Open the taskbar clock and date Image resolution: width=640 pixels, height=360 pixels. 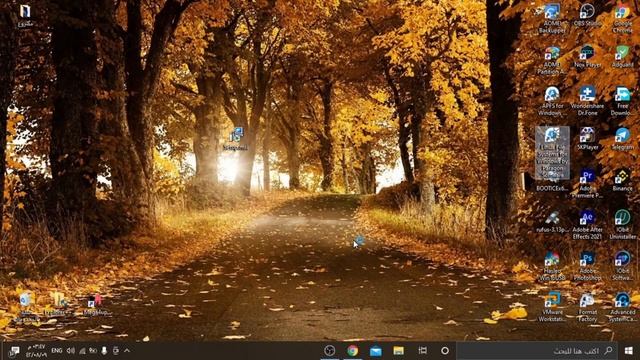[x=36, y=351]
